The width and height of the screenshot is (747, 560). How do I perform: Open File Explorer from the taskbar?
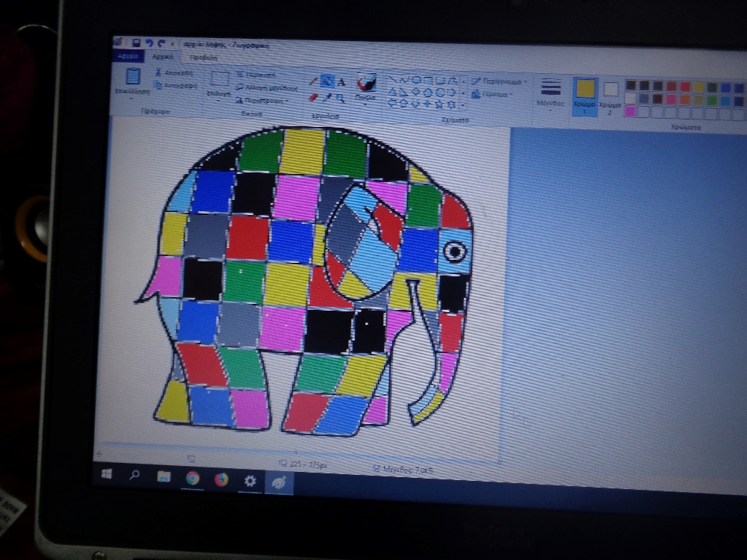pos(164,476)
